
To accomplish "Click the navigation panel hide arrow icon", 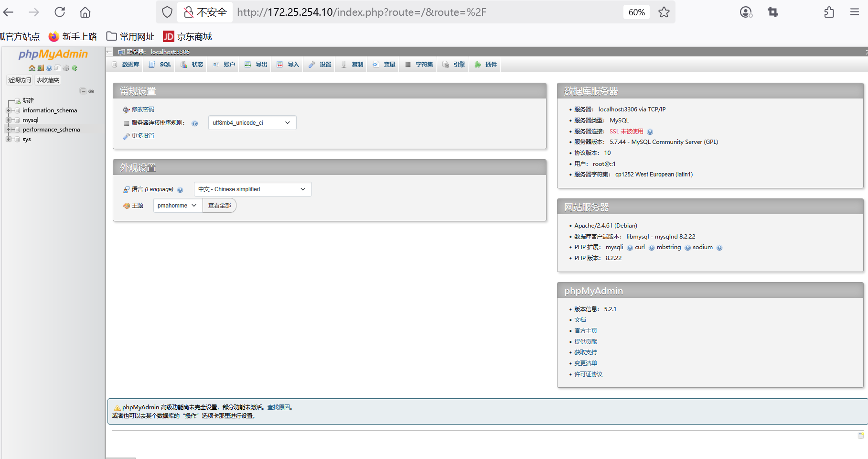I will [x=109, y=52].
